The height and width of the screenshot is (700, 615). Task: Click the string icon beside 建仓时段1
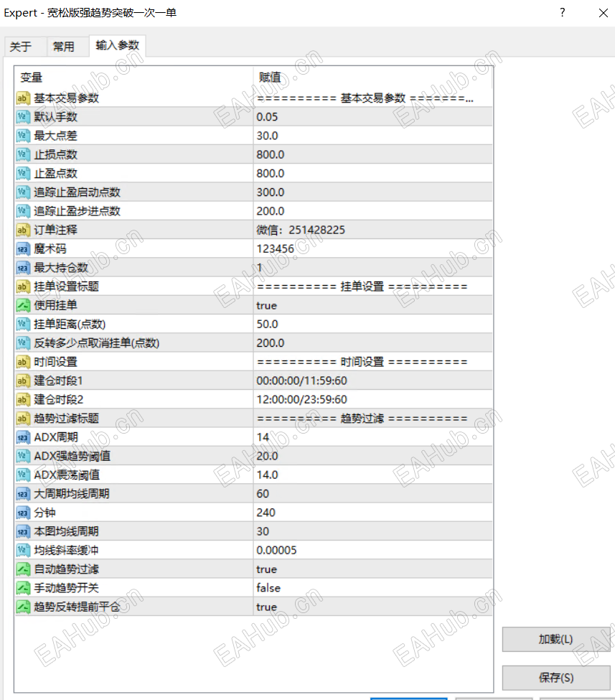click(x=22, y=381)
